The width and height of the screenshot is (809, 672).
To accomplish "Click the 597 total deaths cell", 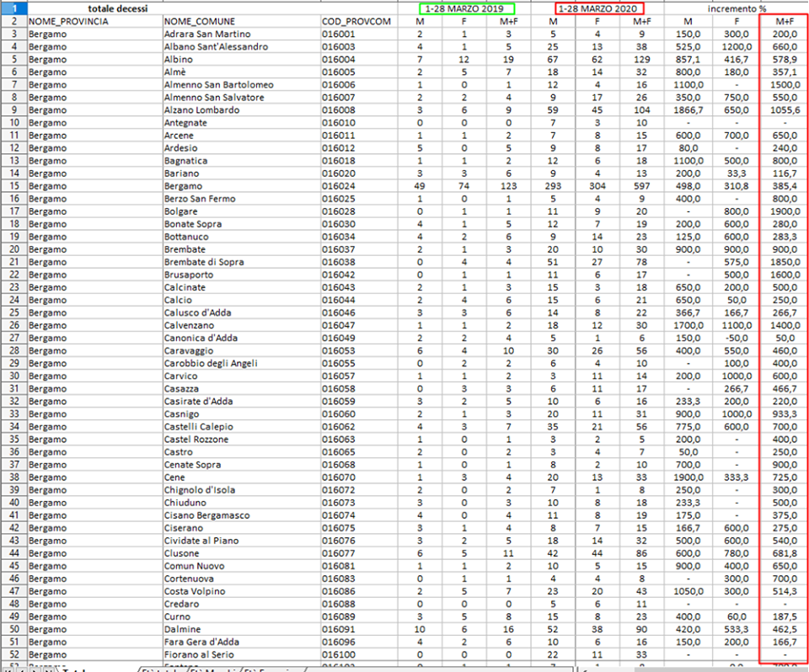I will point(641,186).
